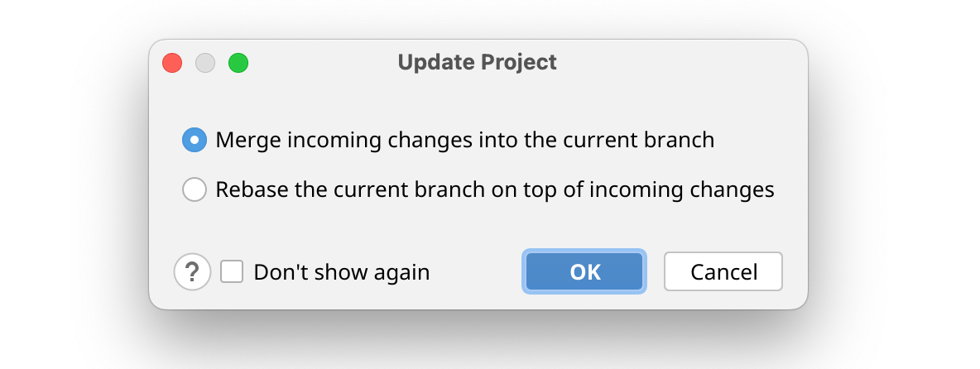The image size is (980, 369).
Task: Show help for the Update Project dialog
Action: pyautogui.click(x=192, y=271)
